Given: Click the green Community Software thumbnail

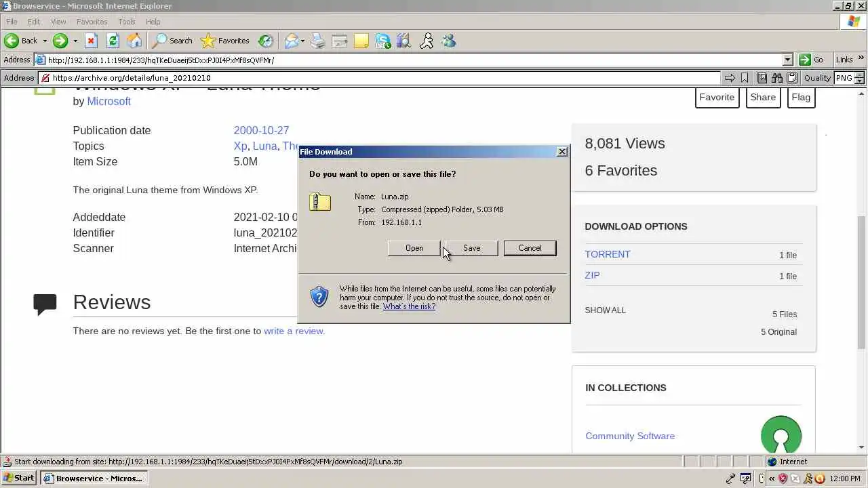Looking at the screenshot, I should (781, 434).
